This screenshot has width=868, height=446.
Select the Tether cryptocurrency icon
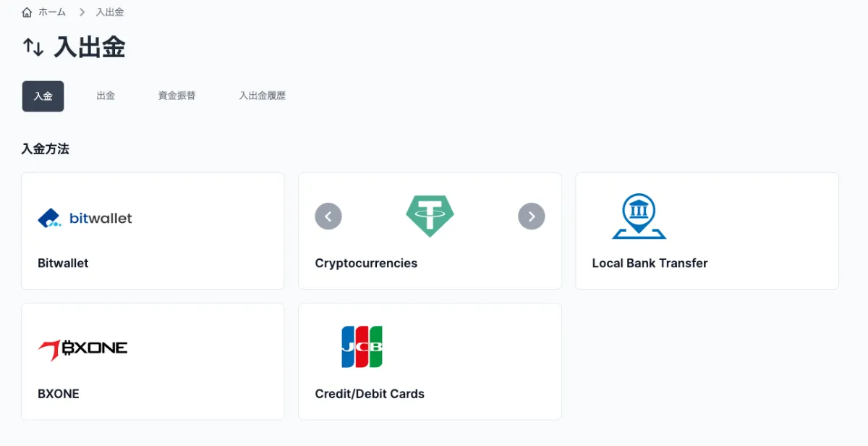pos(430,215)
